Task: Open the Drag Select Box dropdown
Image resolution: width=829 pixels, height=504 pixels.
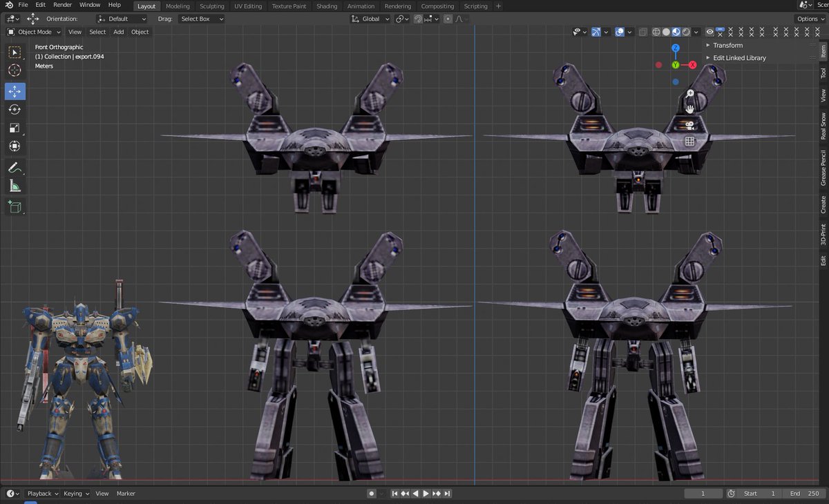Action: pyautogui.click(x=202, y=19)
